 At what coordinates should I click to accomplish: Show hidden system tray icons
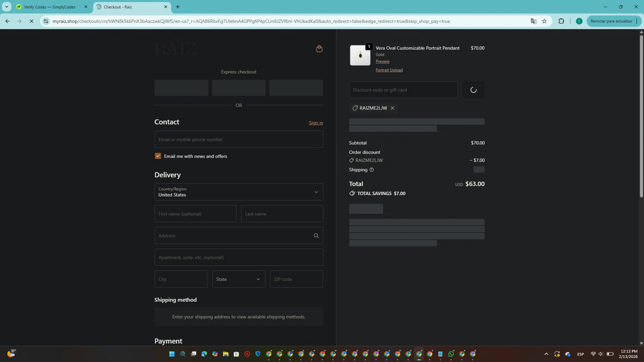(546, 354)
